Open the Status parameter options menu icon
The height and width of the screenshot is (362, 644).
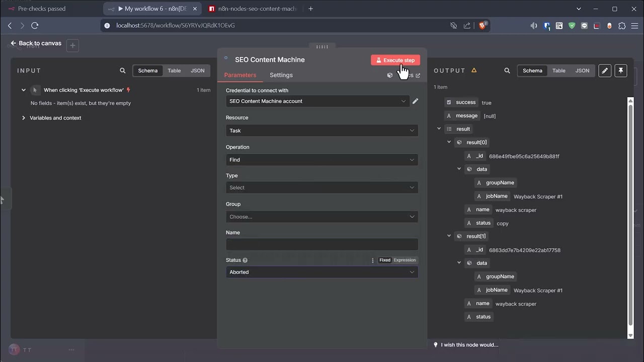click(373, 260)
